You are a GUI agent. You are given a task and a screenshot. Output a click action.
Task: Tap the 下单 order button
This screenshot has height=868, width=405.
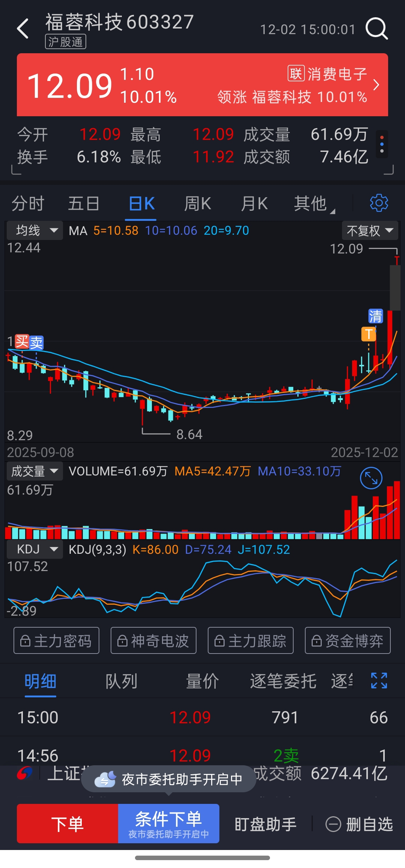[67, 824]
